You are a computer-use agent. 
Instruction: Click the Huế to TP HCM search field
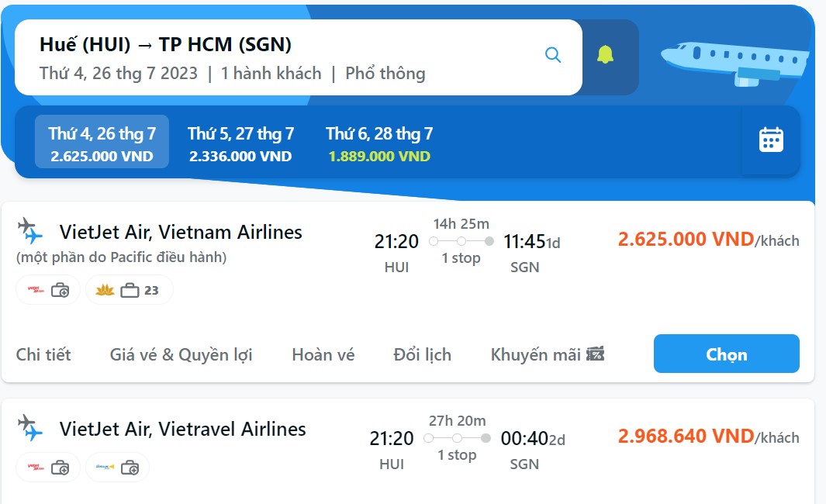point(298,57)
